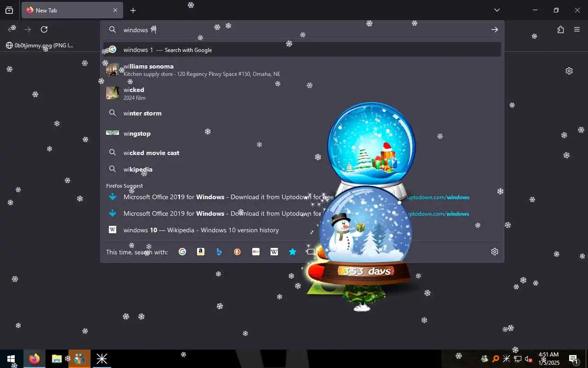
Task: Open the notification center icon
Action: [573, 359]
